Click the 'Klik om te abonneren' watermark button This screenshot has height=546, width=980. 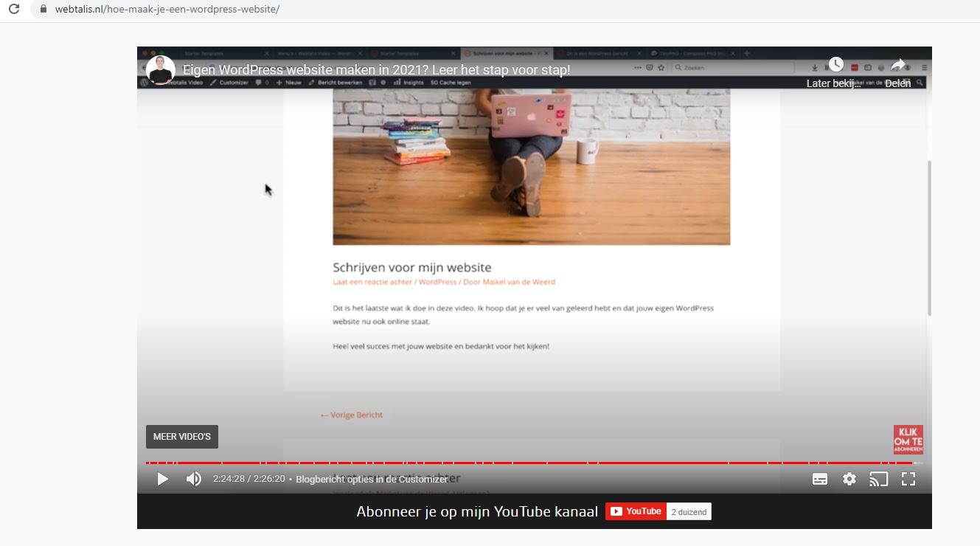[x=908, y=440]
